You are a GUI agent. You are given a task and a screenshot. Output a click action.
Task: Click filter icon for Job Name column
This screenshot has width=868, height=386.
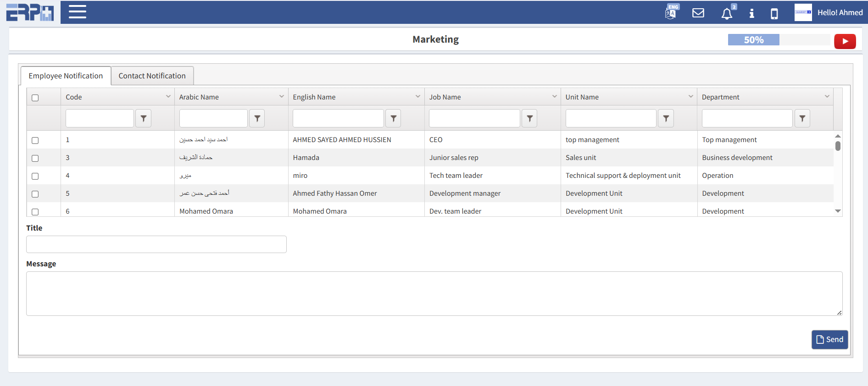point(529,118)
